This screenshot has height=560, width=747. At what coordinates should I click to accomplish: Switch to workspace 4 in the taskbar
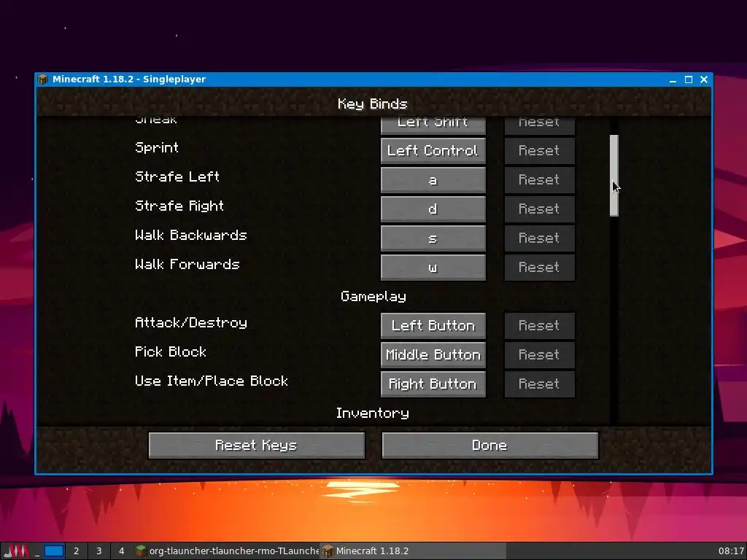pos(122,551)
